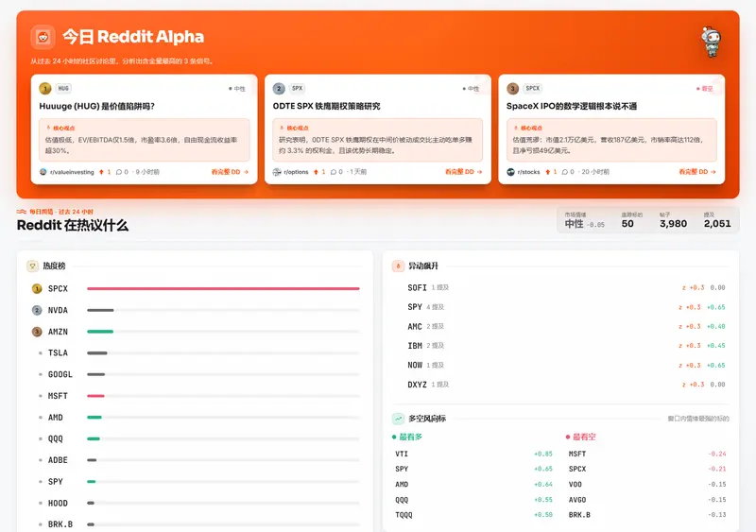756x532 pixels.
Task: Click the r/valueinvesting subreddit avatar
Action: click(43, 172)
